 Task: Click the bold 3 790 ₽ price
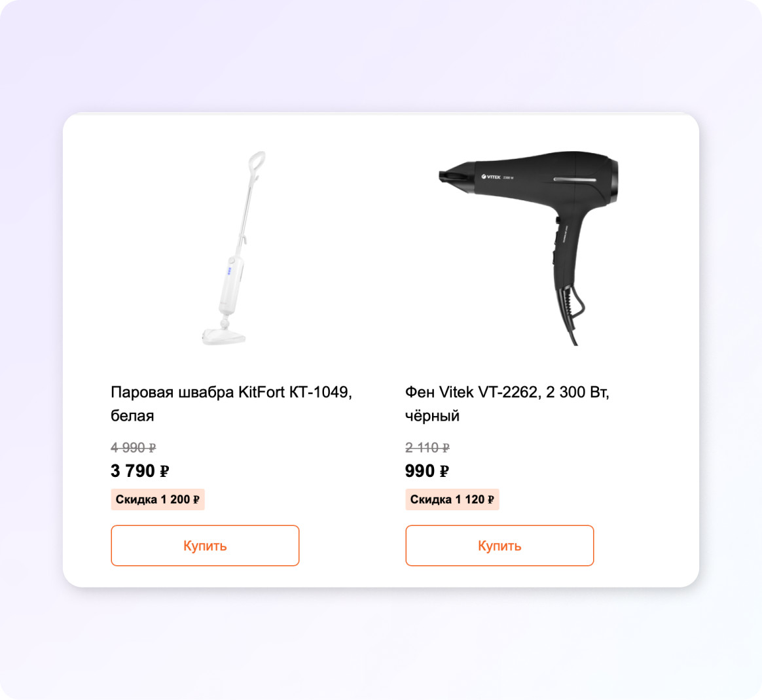point(140,471)
